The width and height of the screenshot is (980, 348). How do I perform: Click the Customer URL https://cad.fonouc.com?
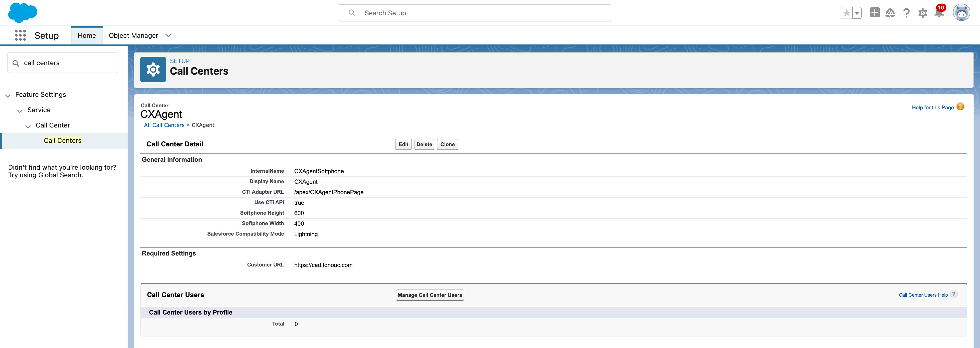tap(323, 265)
